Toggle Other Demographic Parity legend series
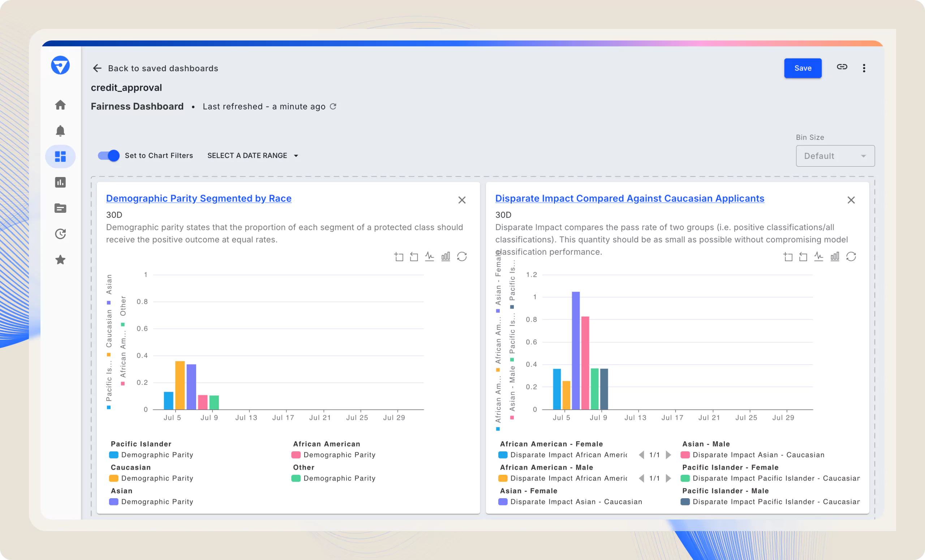The width and height of the screenshot is (925, 560). pos(334,478)
